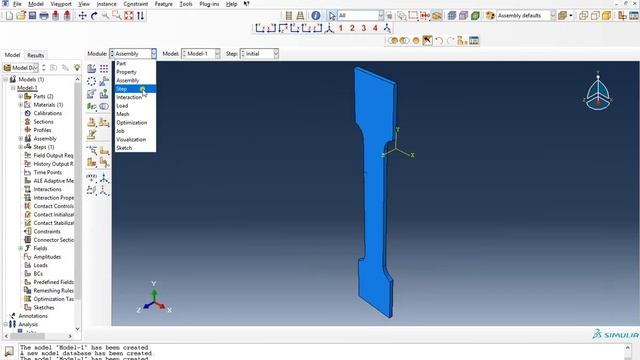
Task: Select Loads in the model tree
Action: point(40,265)
